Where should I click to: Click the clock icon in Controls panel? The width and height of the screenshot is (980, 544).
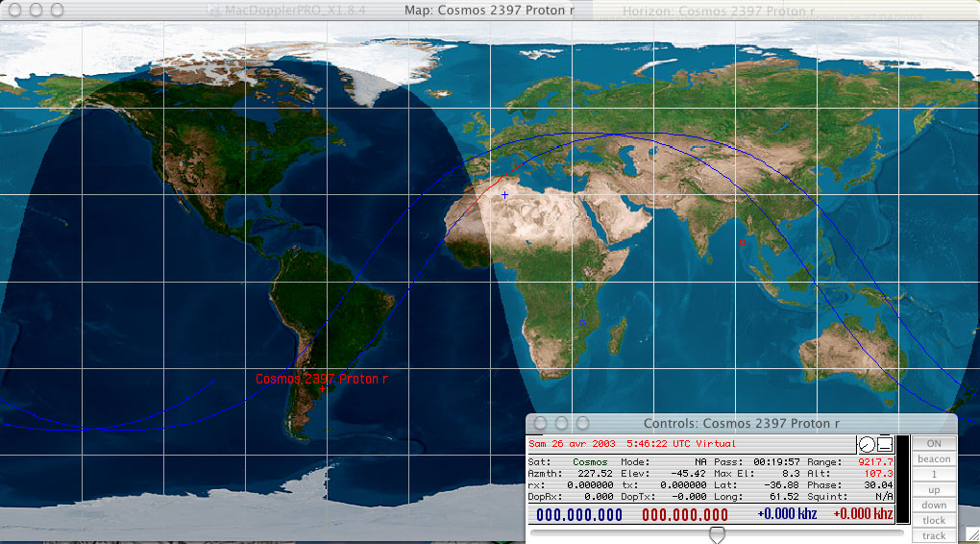868,444
